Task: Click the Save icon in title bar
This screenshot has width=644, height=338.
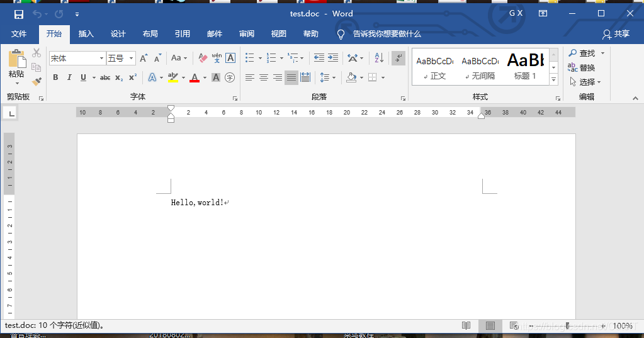Action: point(19,14)
